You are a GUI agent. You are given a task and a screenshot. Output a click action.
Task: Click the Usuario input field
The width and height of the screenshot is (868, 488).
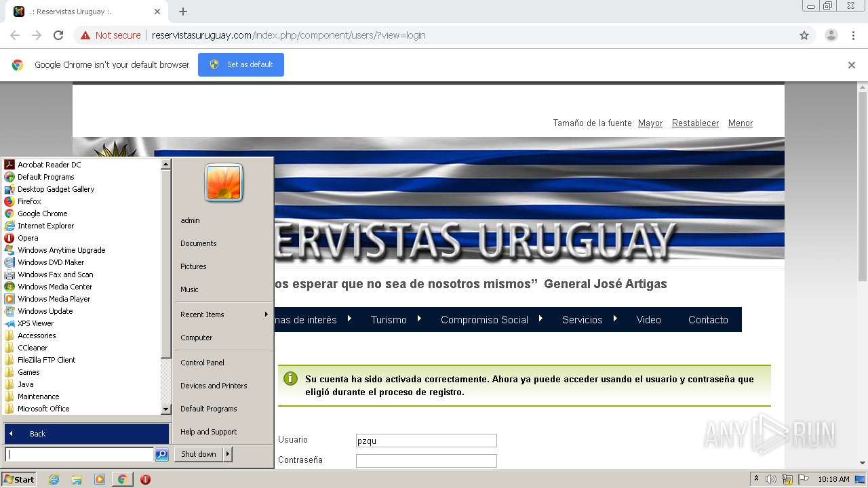tap(427, 441)
